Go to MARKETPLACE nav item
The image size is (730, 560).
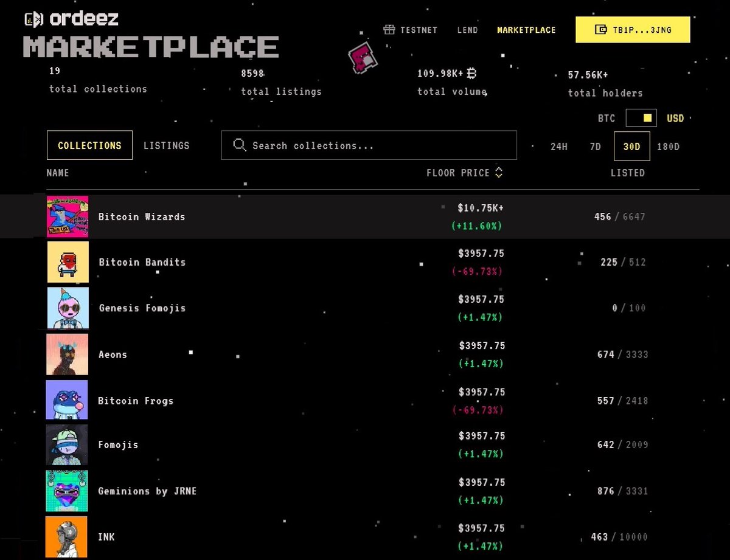coord(526,30)
